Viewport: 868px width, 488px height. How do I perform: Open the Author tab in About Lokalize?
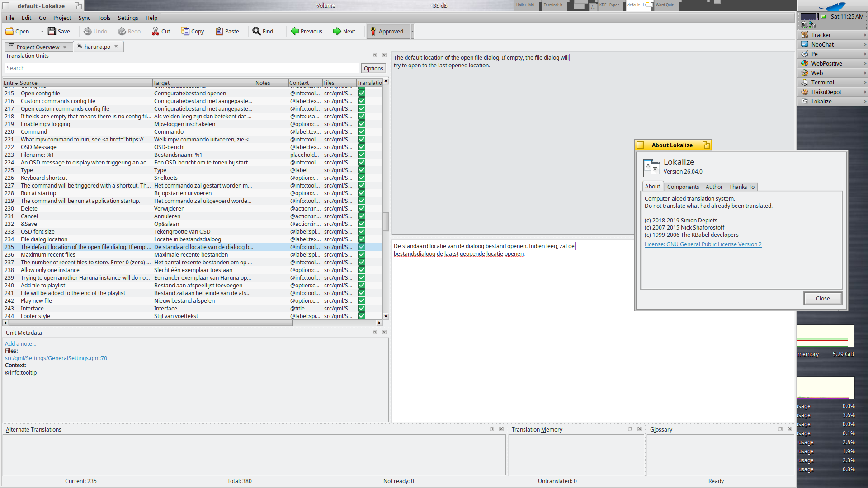pos(714,187)
